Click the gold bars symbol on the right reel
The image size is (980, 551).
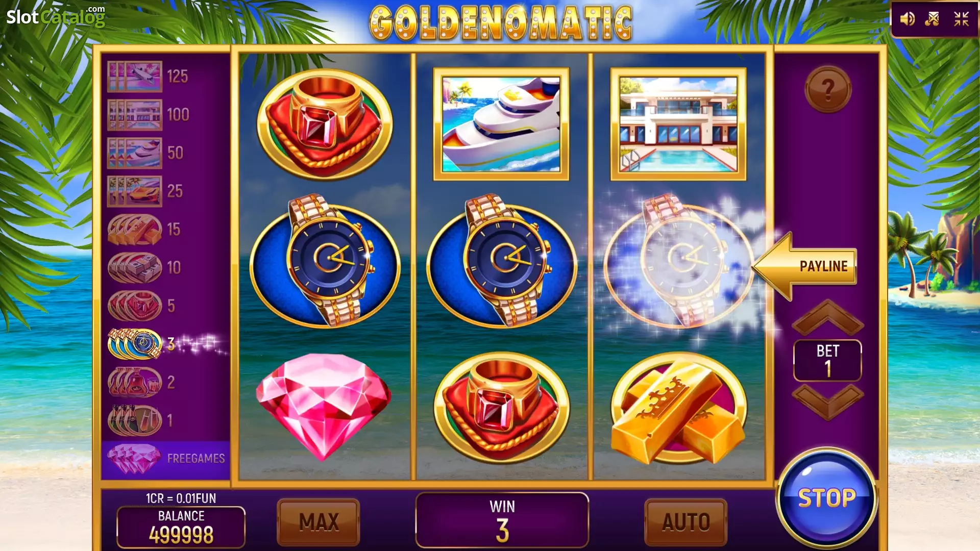(678, 408)
